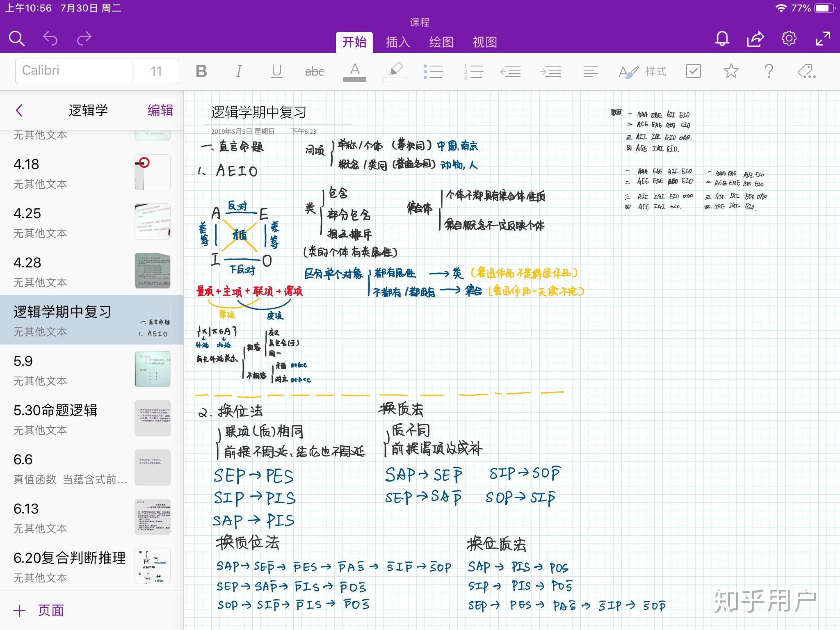Toggle italic formatting
The image size is (840, 630).
click(x=238, y=71)
